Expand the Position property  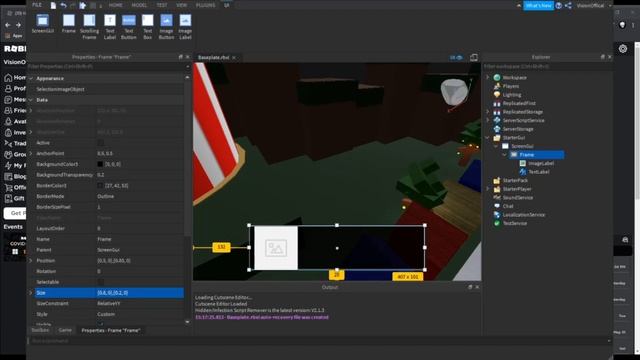[x=31, y=260]
